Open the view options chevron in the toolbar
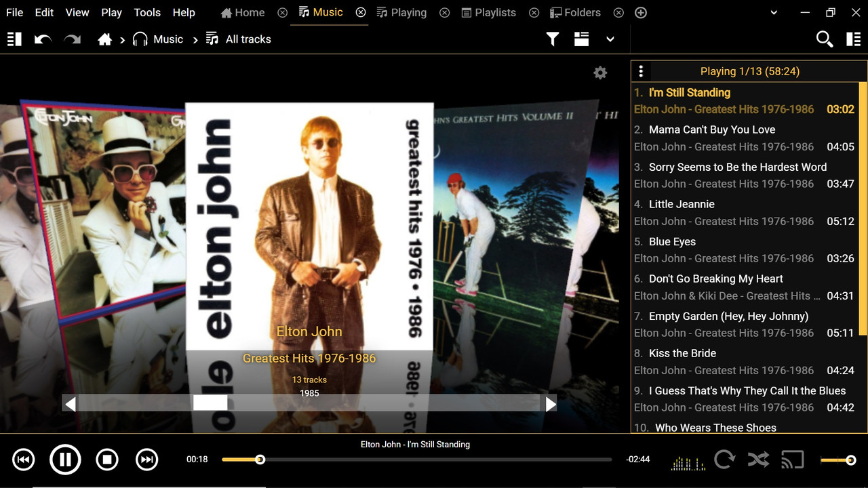Image resolution: width=868 pixels, height=488 pixels. pos(610,39)
